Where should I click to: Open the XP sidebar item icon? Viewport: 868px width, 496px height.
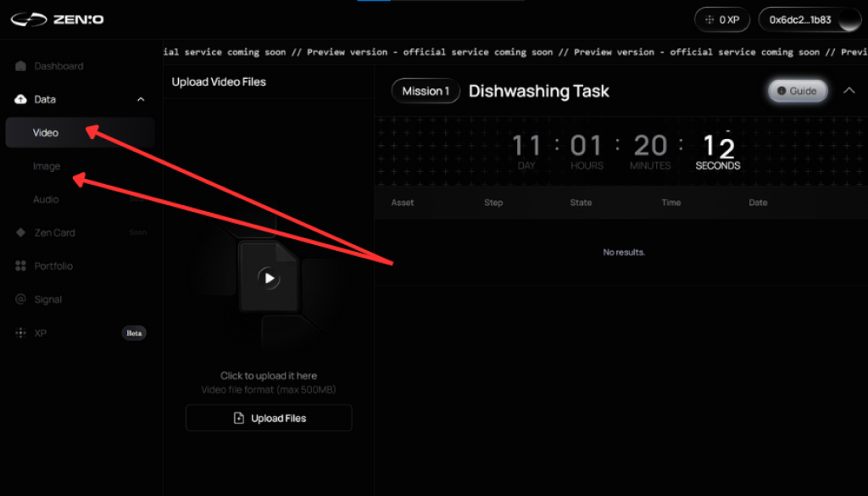tap(20, 333)
